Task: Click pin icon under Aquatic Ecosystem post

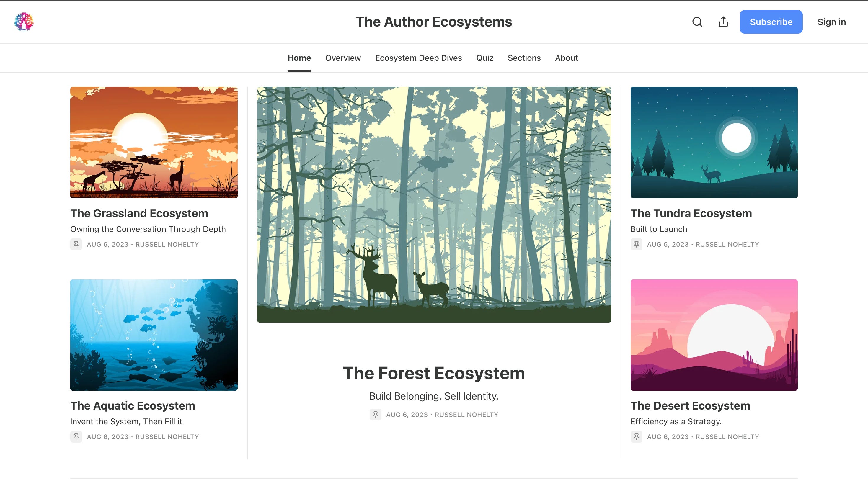Action: 76,437
